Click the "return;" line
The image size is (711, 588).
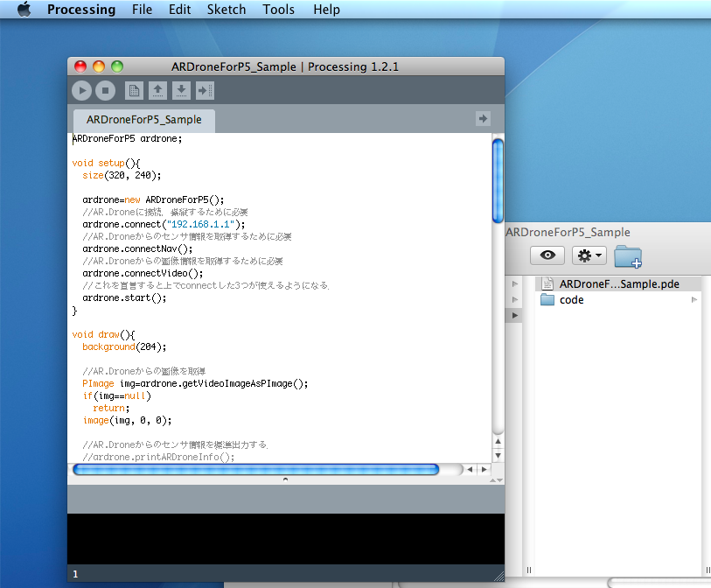pyautogui.click(x=111, y=409)
